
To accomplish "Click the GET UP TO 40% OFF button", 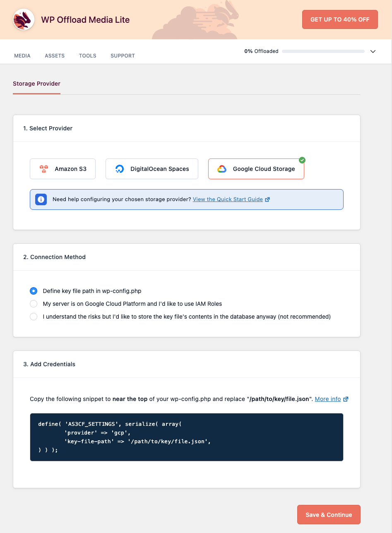I will tap(339, 19).
